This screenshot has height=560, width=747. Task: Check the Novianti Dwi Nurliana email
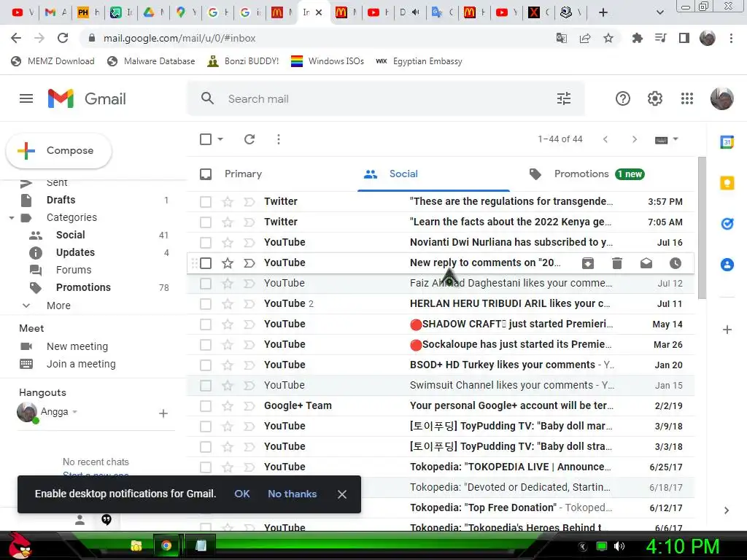point(206,243)
